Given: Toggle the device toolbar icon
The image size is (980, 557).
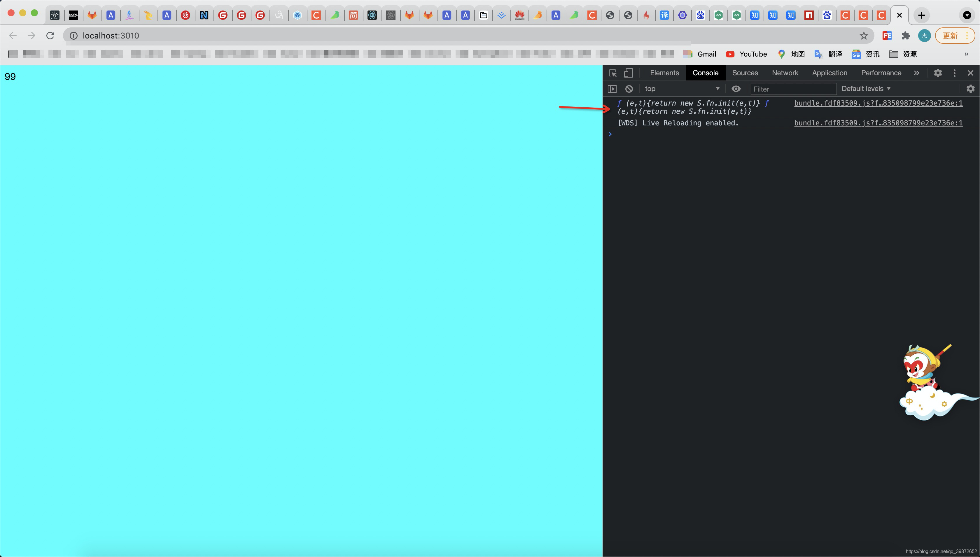Looking at the screenshot, I should point(629,73).
